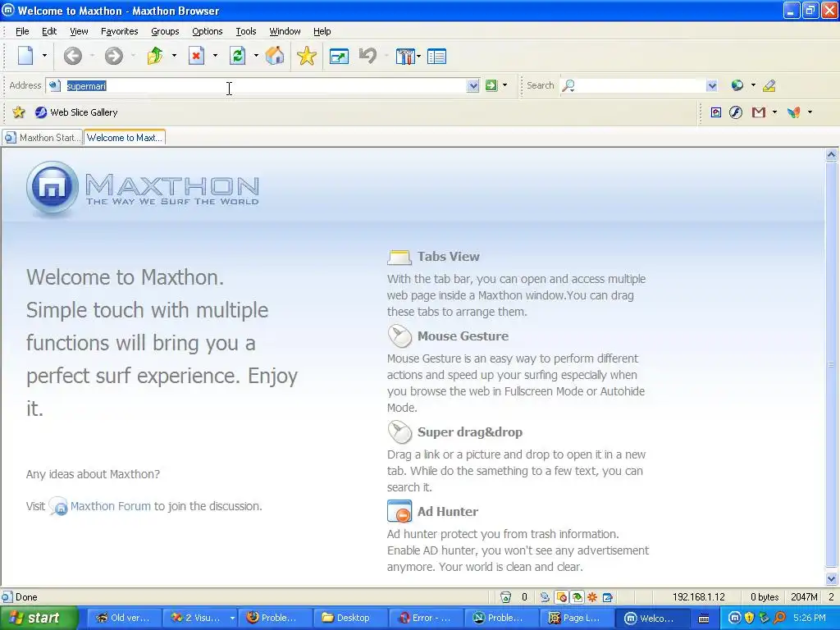Screen dimensions: 840x630
Task: Click the Tabs View heading
Action: tap(449, 257)
